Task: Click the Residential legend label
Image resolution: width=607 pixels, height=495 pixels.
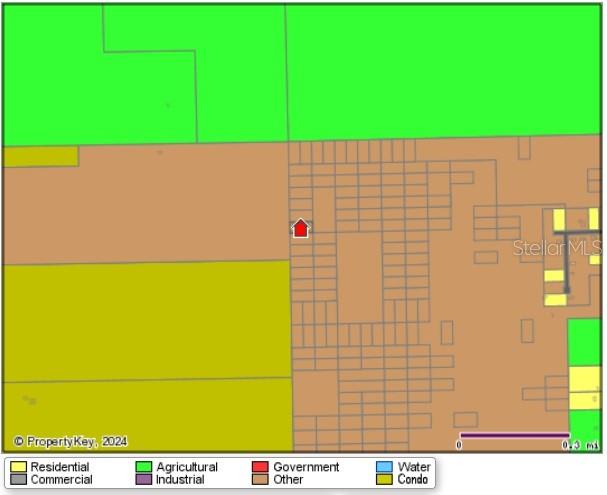Action: coord(59,467)
